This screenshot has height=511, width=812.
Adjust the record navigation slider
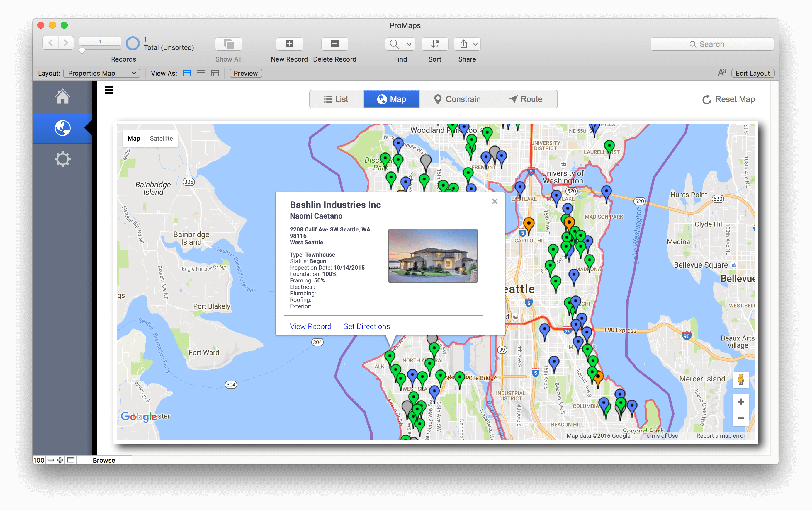[x=82, y=51]
